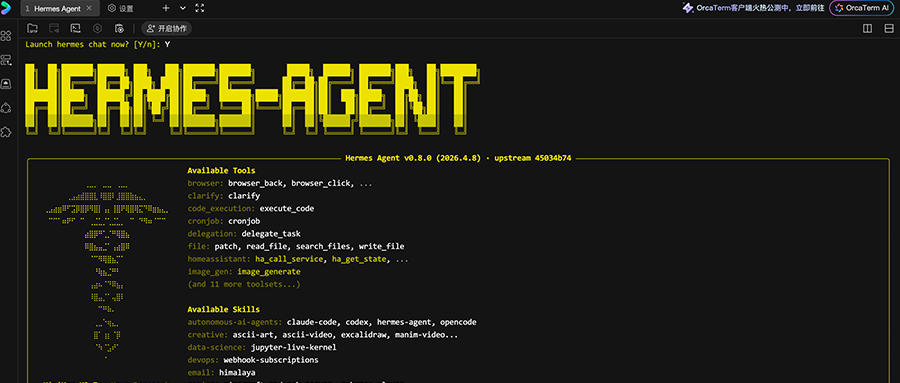Click the 'Available Skills' heading
Viewport: 900px width, 383px height.
click(224, 310)
